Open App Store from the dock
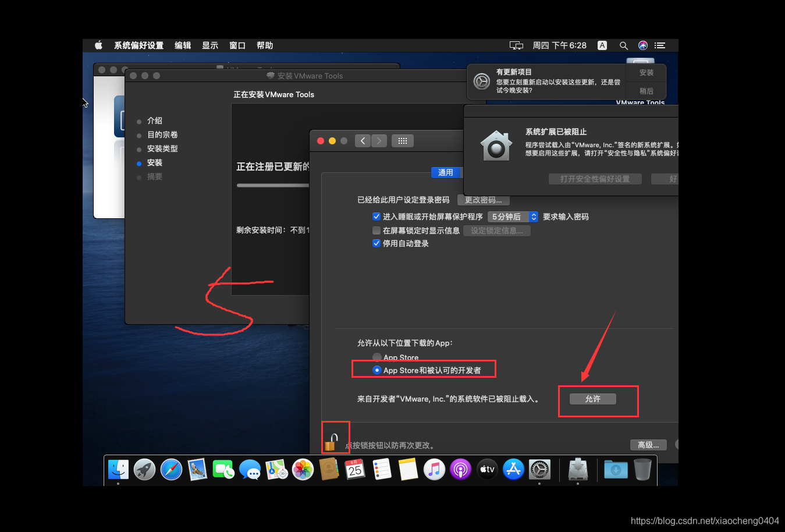This screenshot has height=532, width=785. click(x=513, y=470)
